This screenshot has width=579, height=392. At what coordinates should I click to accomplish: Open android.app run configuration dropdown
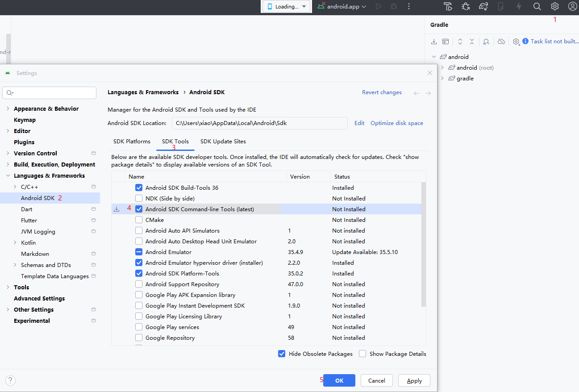[x=342, y=6]
